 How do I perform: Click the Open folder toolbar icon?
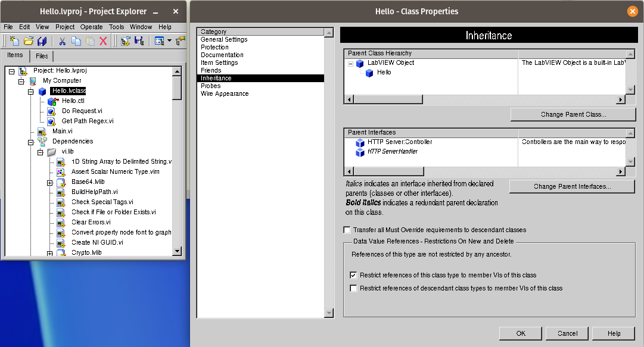29,40
